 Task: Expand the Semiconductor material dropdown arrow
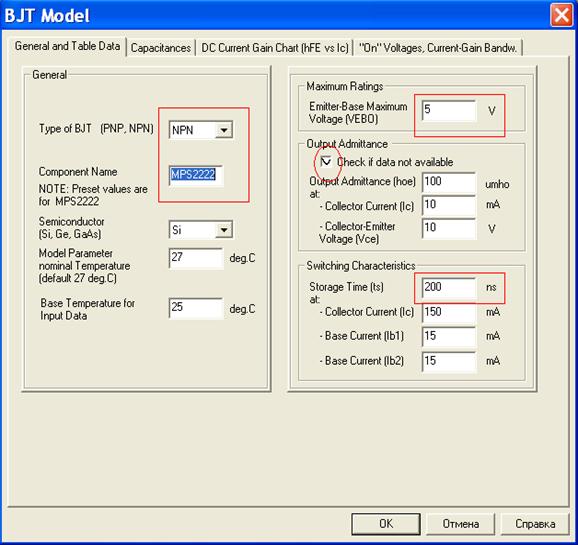click(x=224, y=230)
